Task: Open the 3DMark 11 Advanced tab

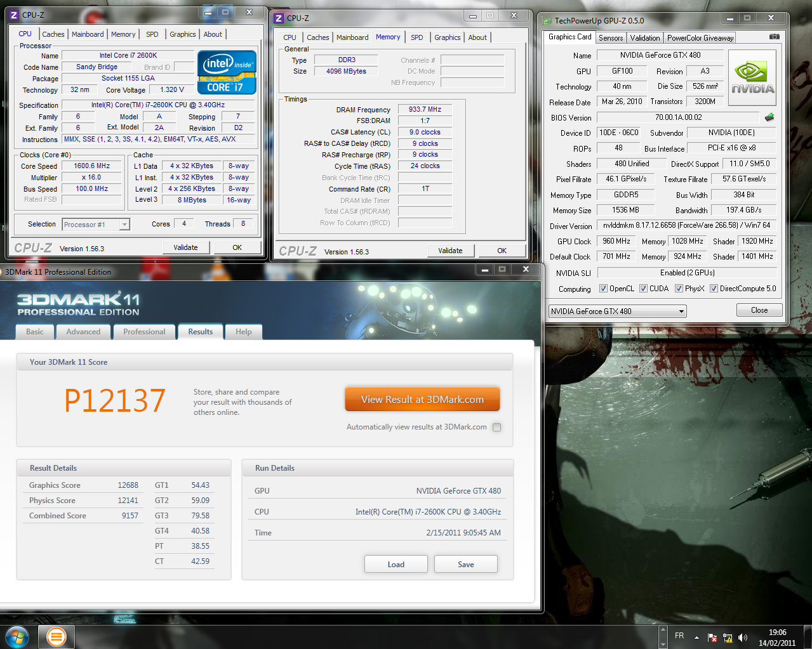Action: [83, 332]
